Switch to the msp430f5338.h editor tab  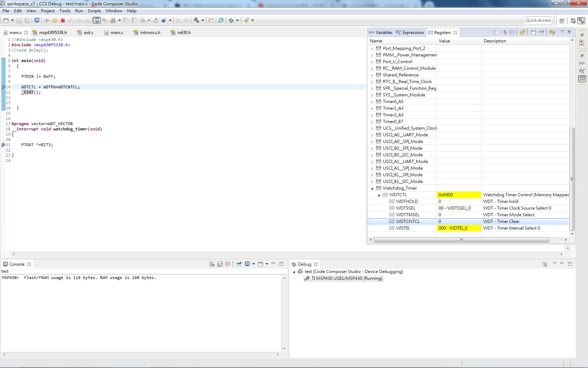click(49, 33)
